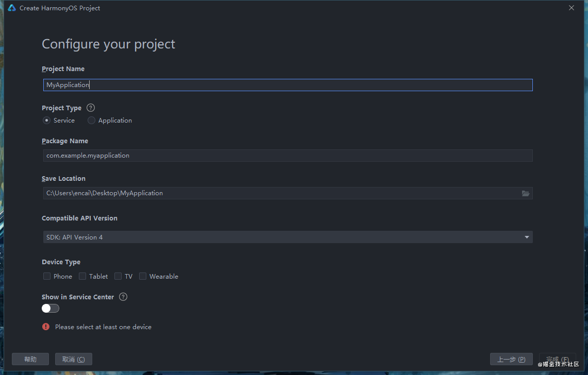This screenshot has width=588, height=375.
Task: Click the 'Compatible API Version' label
Action: click(x=79, y=218)
